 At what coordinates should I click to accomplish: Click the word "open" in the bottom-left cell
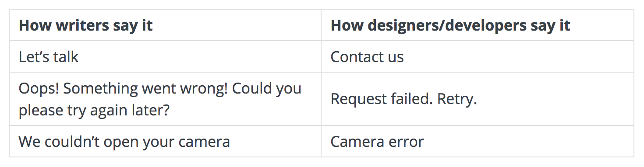pyautogui.click(x=123, y=142)
